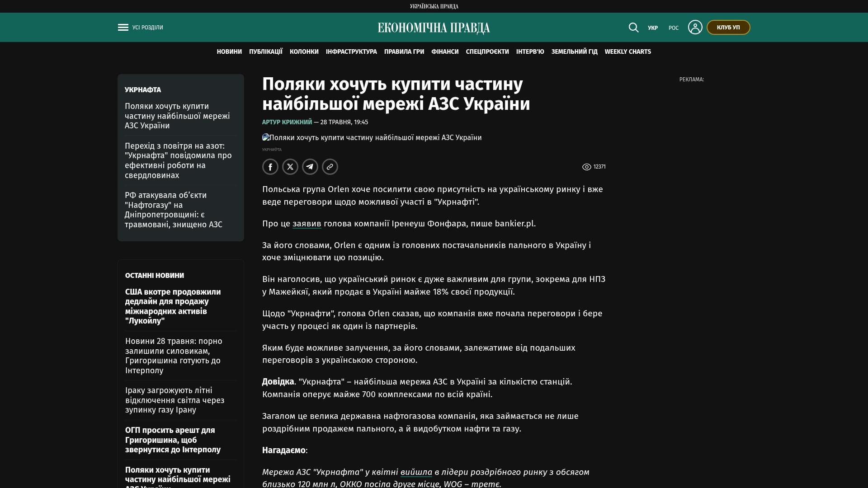868x488 pixels.
Task: Open the hamburger menu УСІ РОЗДІЛИ
Action: 140,28
